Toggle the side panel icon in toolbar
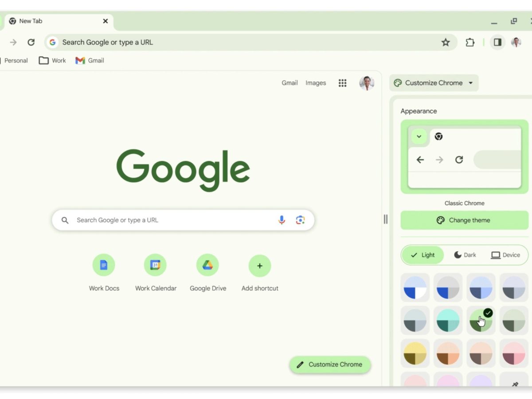The width and height of the screenshot is (532, 399). [x=497, y=42]
